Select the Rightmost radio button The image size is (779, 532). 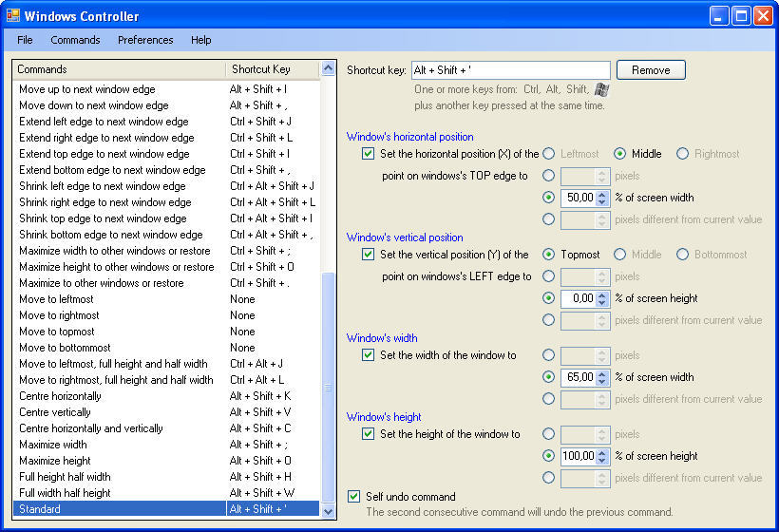click(x=683, y=154)
